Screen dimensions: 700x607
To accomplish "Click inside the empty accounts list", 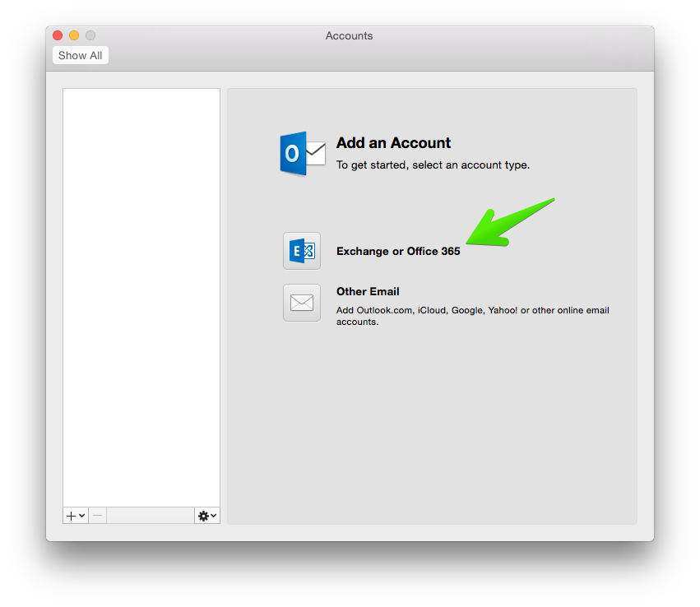I will [x=141, y=297].
